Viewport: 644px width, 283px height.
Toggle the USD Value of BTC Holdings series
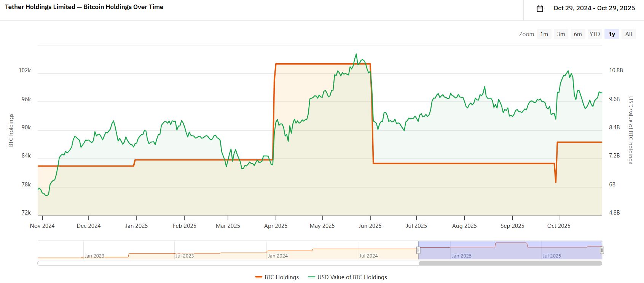click(348, 277)
